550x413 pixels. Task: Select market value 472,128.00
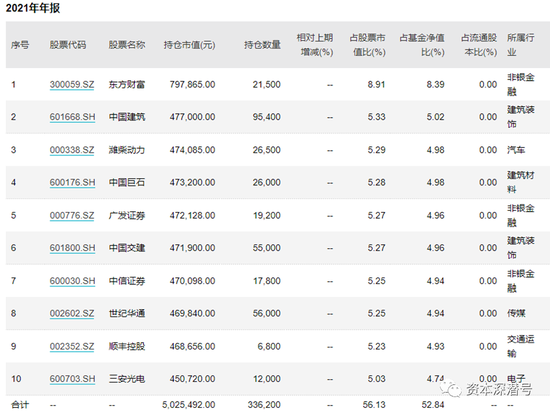coord(193,215)
